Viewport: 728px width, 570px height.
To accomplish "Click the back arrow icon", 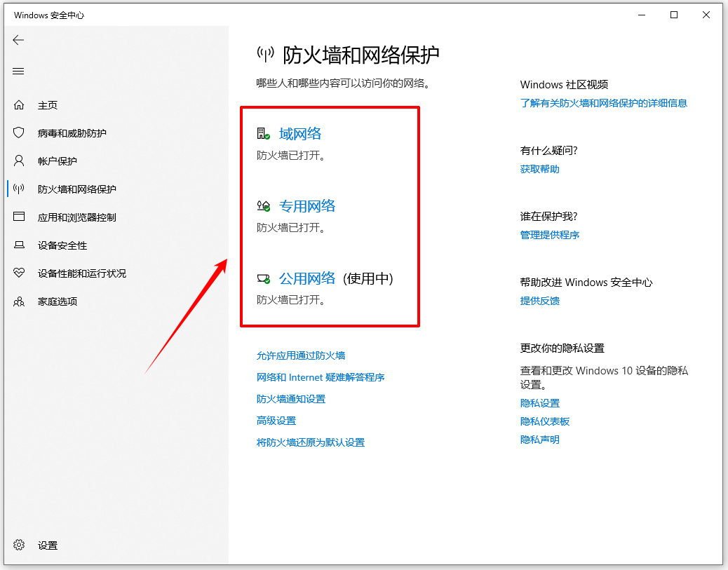I will (18, 40).
